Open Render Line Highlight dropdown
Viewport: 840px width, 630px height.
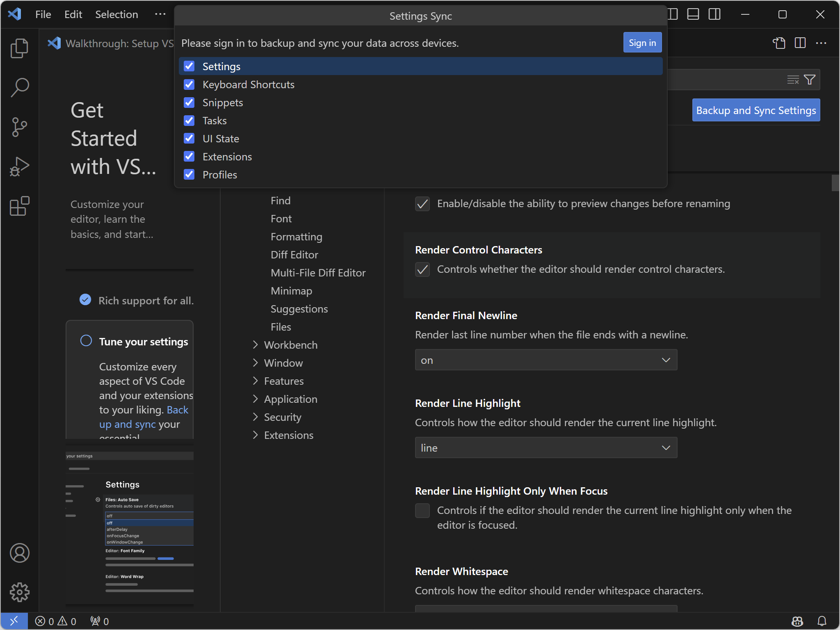pyautogui.click(x=546, y=448)
